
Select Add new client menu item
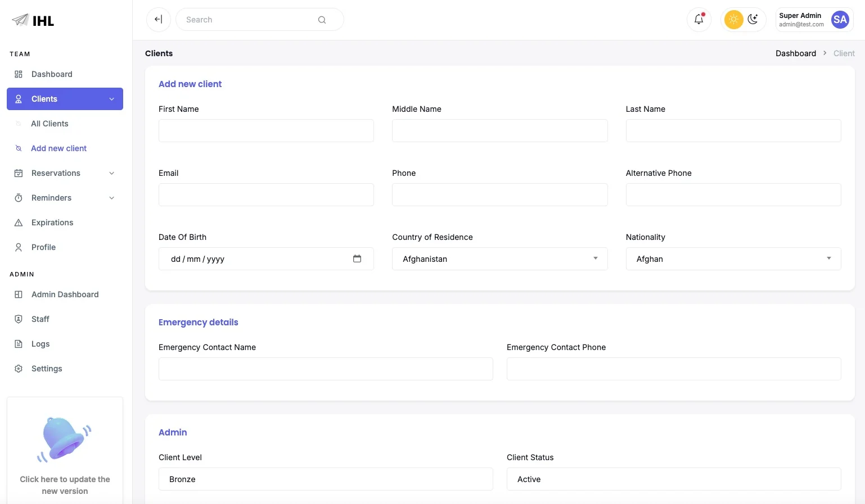tap(58, 148)
